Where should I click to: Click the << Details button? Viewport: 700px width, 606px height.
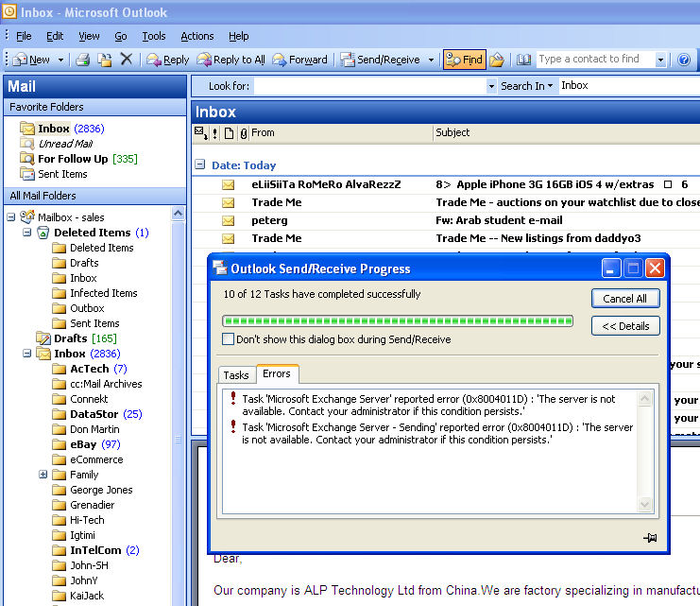[625, 326]
